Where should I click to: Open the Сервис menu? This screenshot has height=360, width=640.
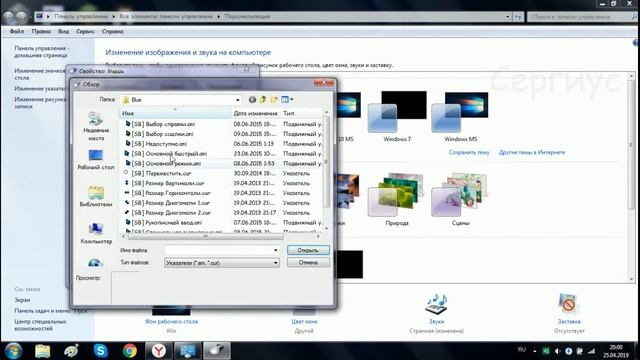[85, 31]
